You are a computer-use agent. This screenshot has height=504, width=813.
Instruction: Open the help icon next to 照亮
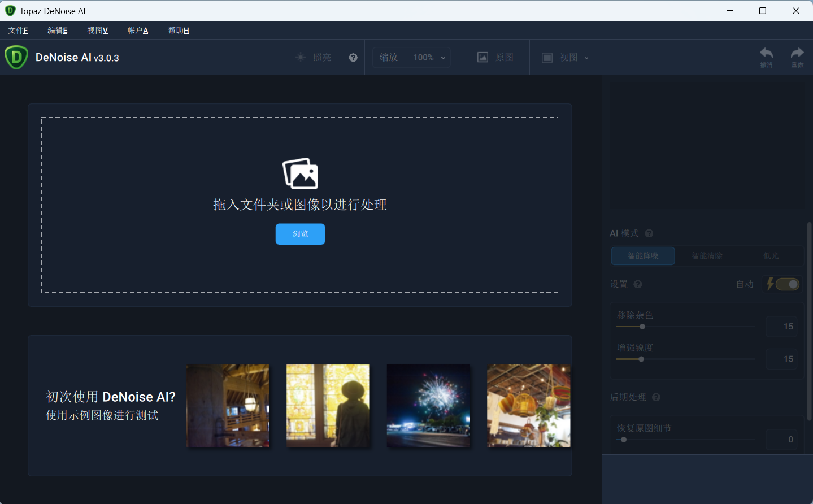click(x=353, y=57)
